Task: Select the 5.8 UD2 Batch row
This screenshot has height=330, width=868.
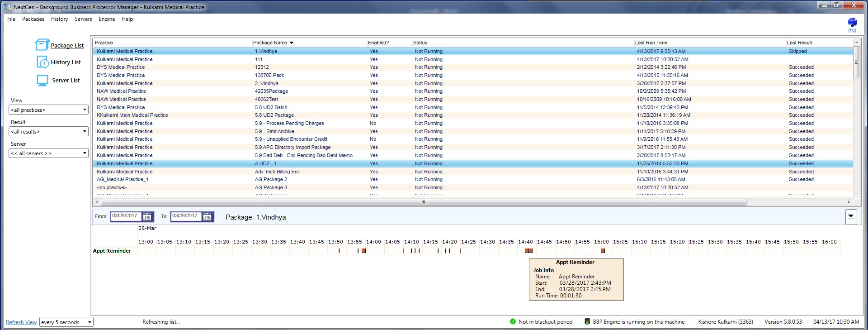Action: [473, 107]
